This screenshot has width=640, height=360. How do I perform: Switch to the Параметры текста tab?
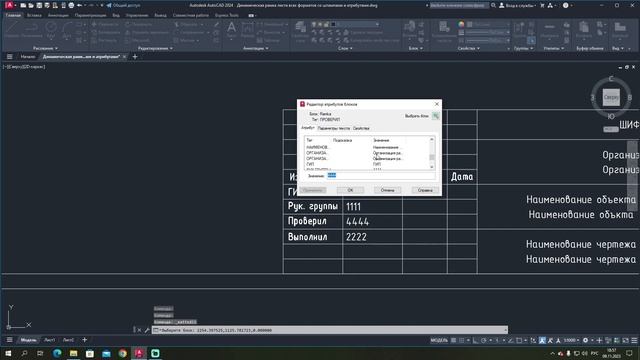tap(333, 128)
